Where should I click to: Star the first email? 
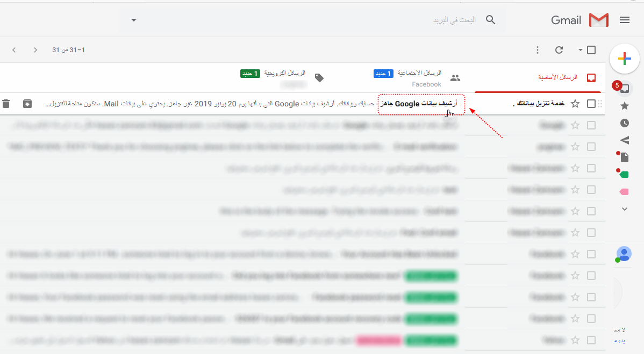575,104
